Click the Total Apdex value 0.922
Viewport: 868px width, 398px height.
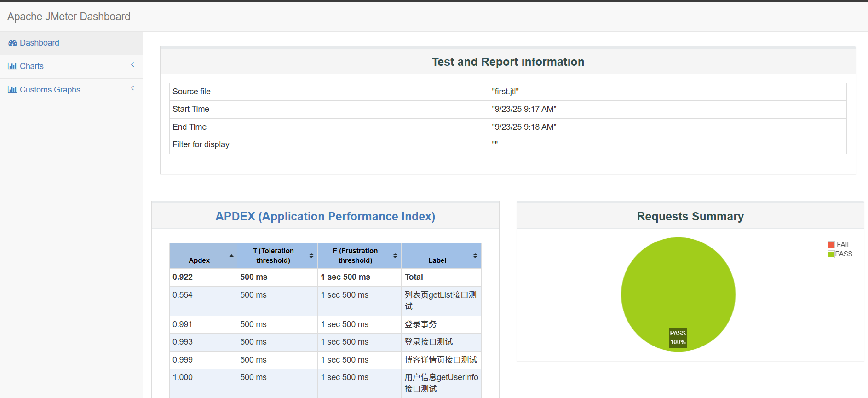183,277
